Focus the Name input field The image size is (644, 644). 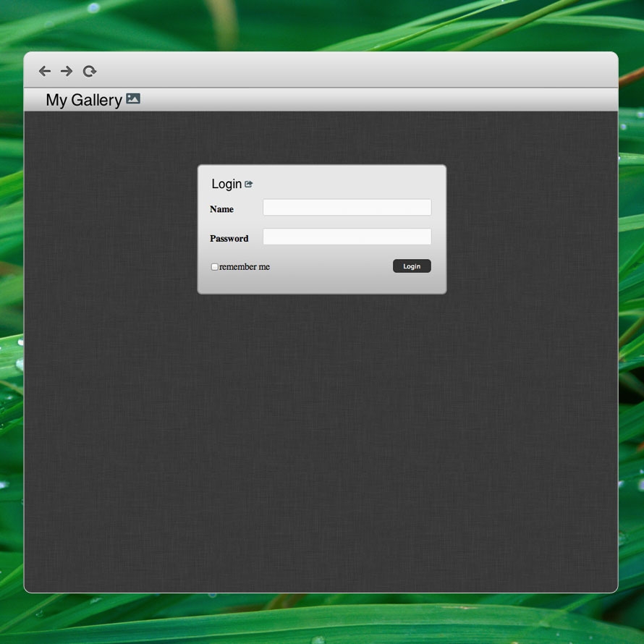click(347, 207)
